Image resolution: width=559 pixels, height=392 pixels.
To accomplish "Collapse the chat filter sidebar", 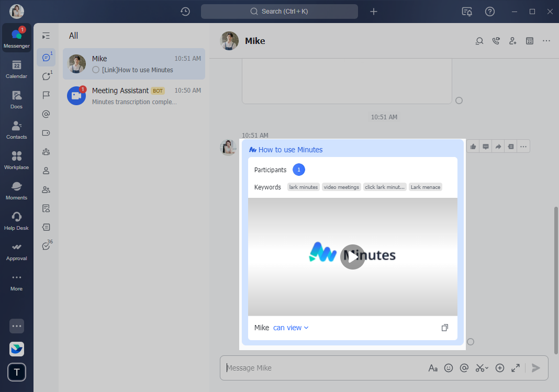I will pos(46,36).
